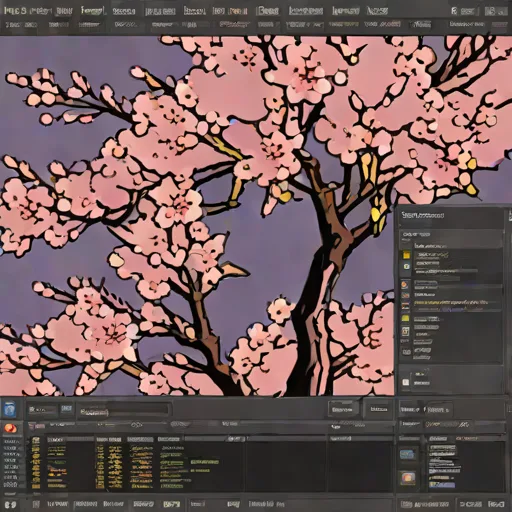
Task: Select the yellow square icon in the right panel
Action: pos(406,255)
